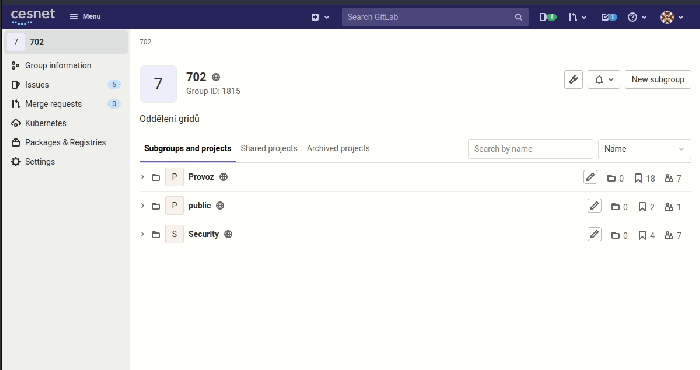Open the issues icon in top bar
The width and height of the screenshot is (700, 370).
pos(548,17)
